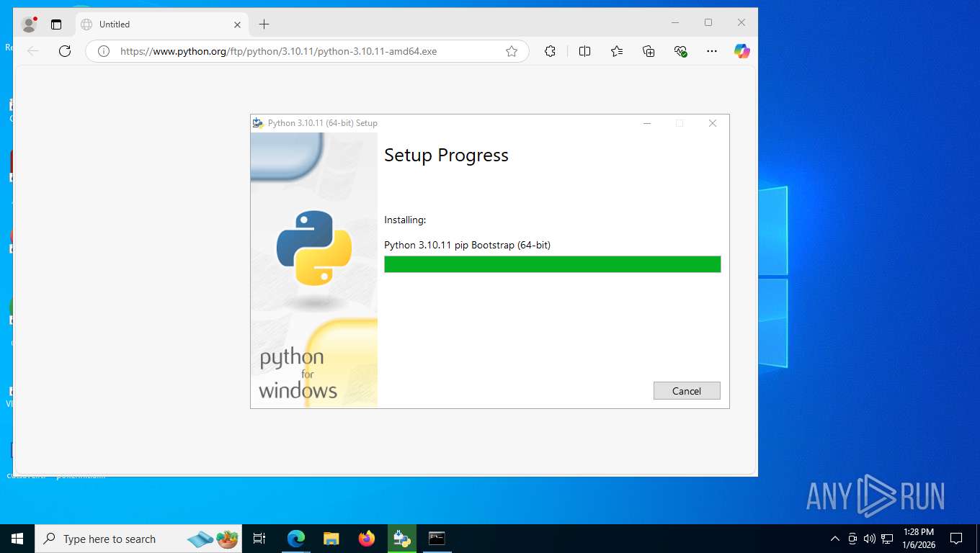Open Task View on taskbar
The width and height of the screenshot is (980, 553).
point(259,539)
